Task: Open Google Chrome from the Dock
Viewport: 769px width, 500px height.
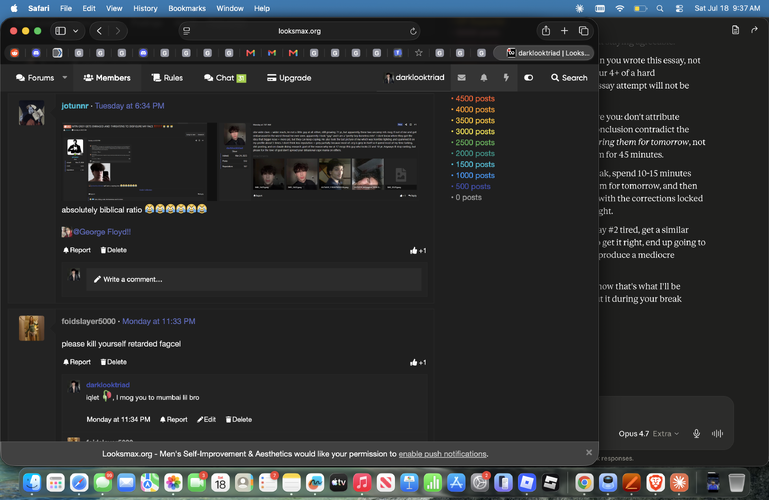Action: click(584, 483)
